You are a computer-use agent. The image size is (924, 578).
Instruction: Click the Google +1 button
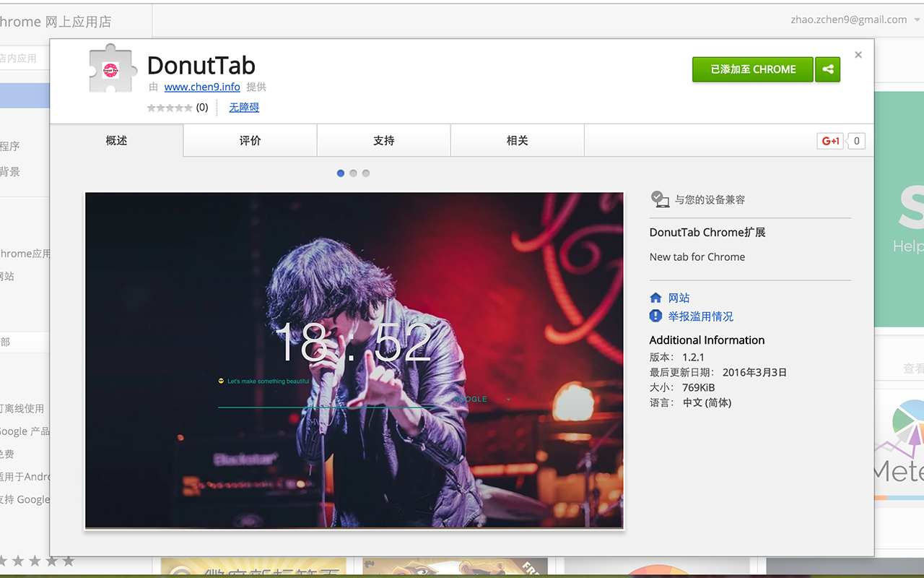(831, 141)
